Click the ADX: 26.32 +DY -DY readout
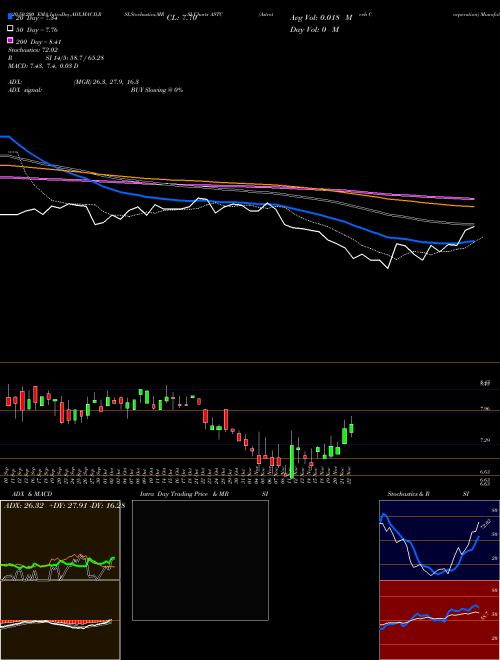This screenshot has width=500, height=660. pos(64,505)
